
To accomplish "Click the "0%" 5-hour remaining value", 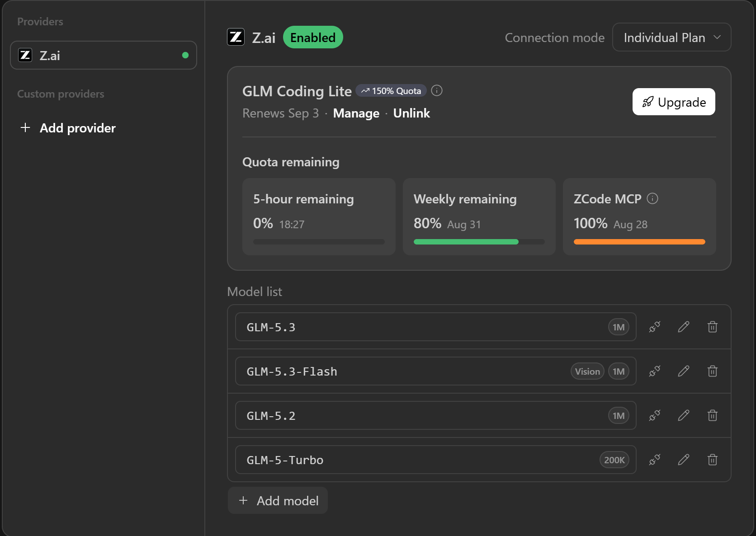I will click(263, 223).
